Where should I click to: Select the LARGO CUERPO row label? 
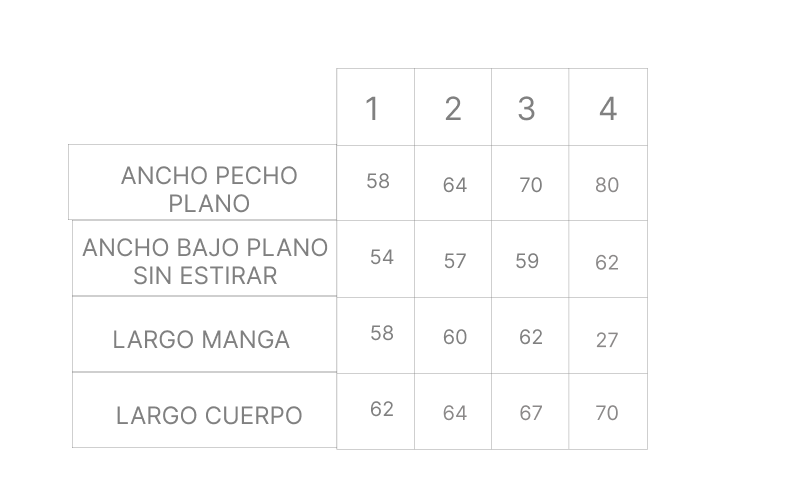click(209, 415)
